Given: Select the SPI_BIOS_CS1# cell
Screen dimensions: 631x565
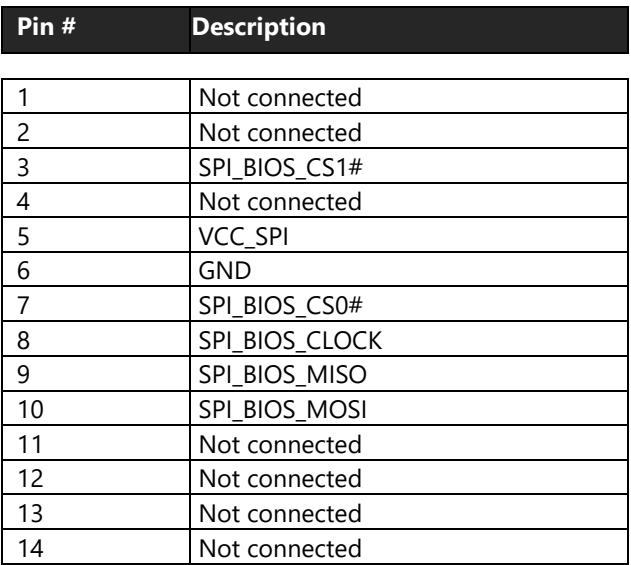Looking at the screenshot, I should [x=409, y=166].
